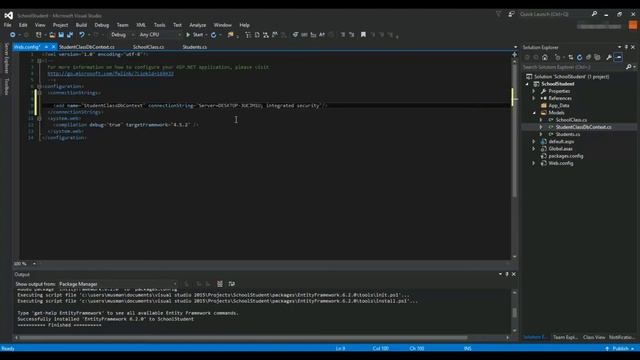Click the editor vertical scrollbar thumb
The image size is (640, 360).
point(515,130)
